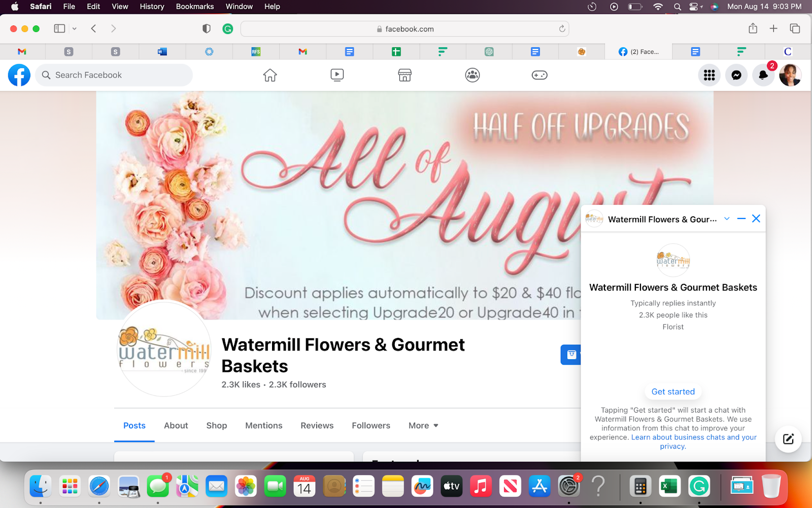The width and height of the screenshot is (812, 508).
Task: Switch to the first Gmail tab
Action: coord(22,51)
